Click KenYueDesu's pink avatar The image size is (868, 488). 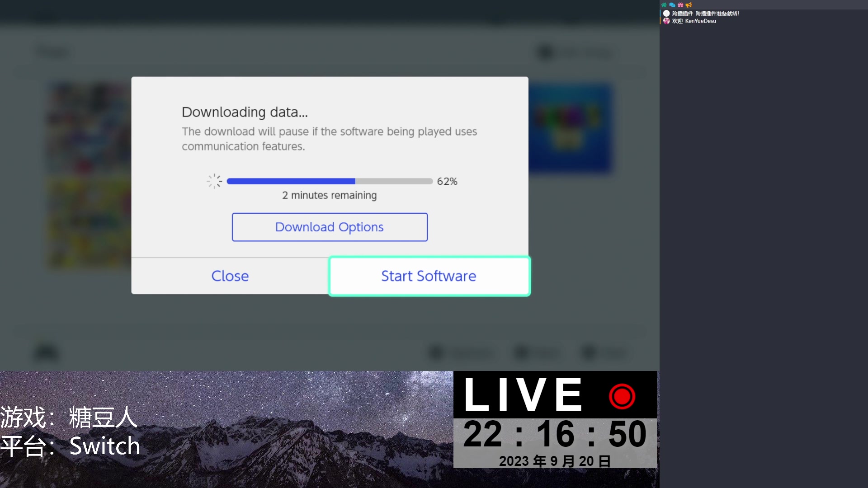point(666,21)
